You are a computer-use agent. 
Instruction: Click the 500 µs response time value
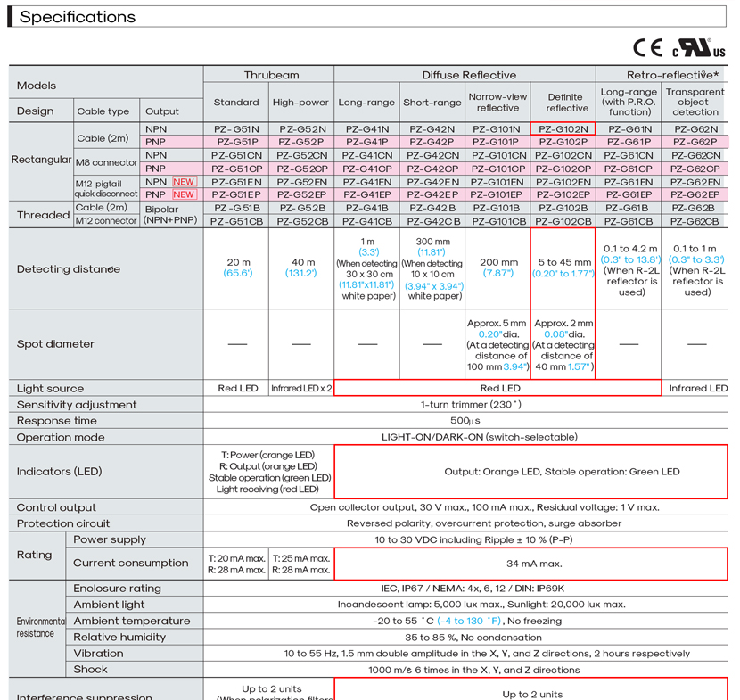click(465, 421)
